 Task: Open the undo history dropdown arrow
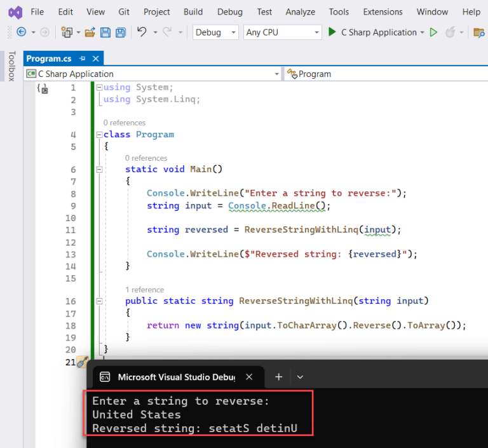(x=155, y=32)
